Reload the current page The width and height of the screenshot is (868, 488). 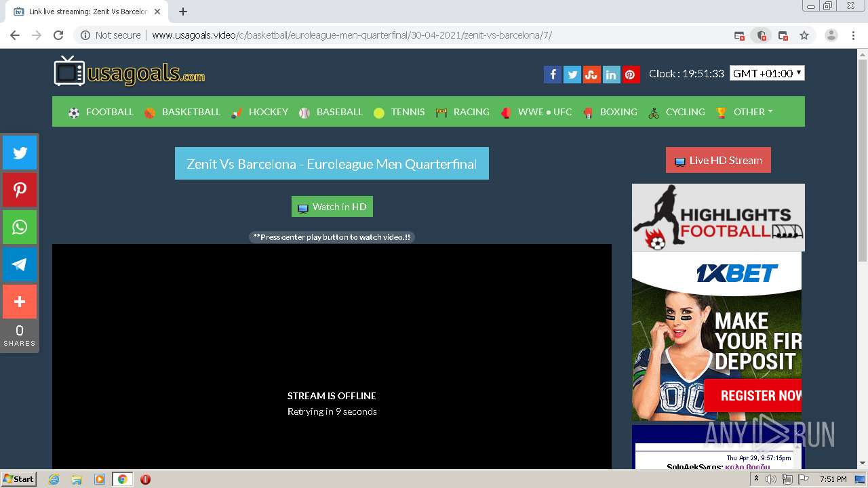click(58, 35)
